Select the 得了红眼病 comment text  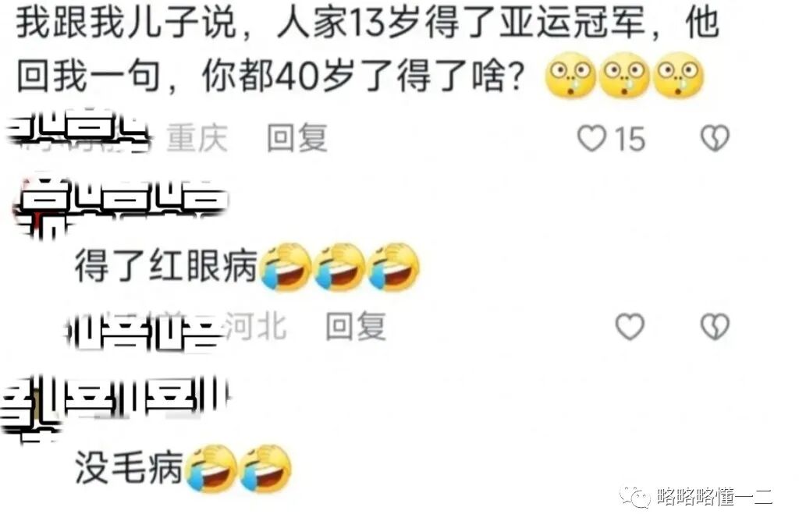click(x=165, y=266)
